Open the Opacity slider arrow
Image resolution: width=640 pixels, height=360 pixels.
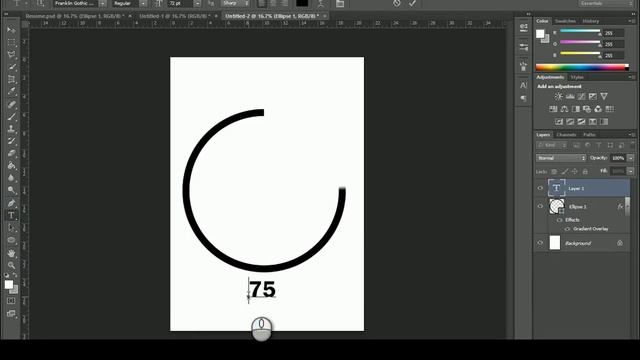[x=631, y=158]
